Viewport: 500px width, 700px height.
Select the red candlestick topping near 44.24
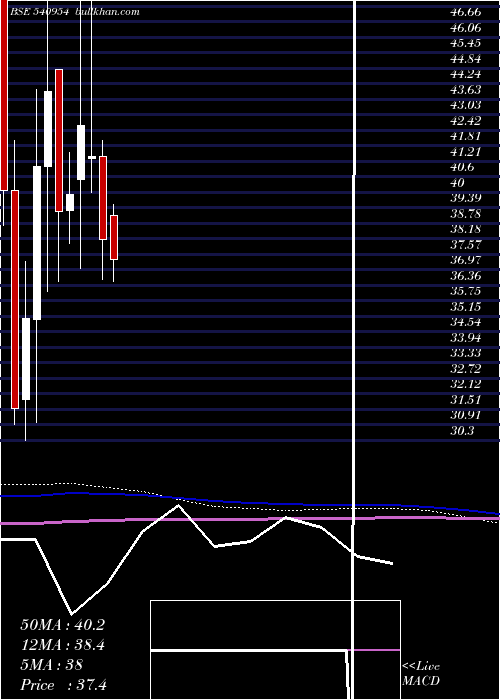tap(59, 140)
